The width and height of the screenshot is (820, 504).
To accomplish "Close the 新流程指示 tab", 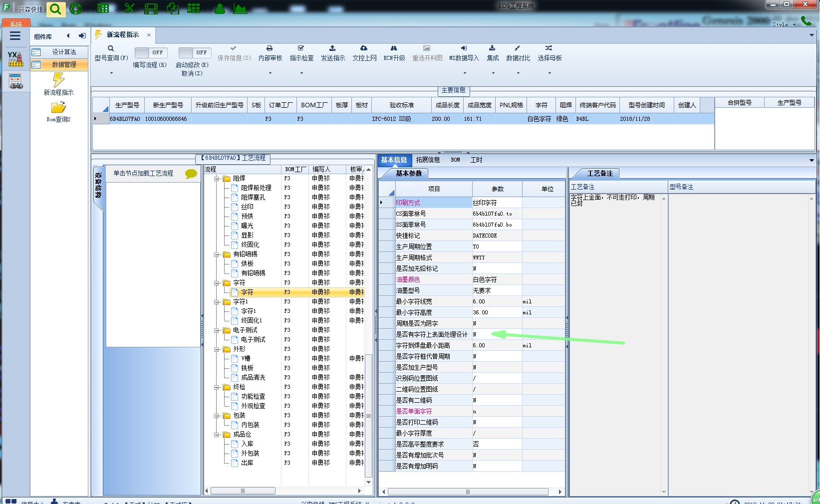I will click(x=149, y=35).
